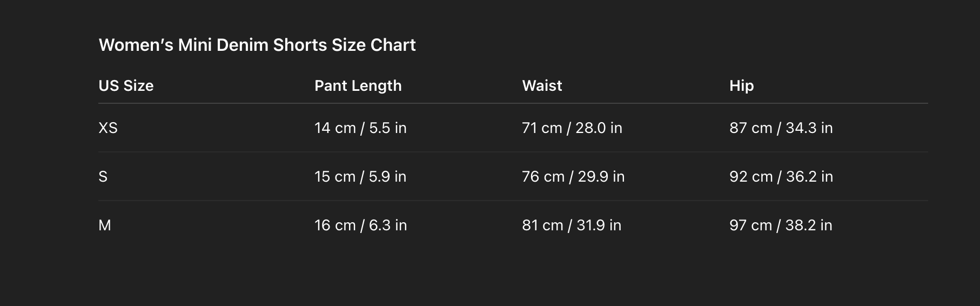
Task: Select the S size row label
Action: click(103, 176)
